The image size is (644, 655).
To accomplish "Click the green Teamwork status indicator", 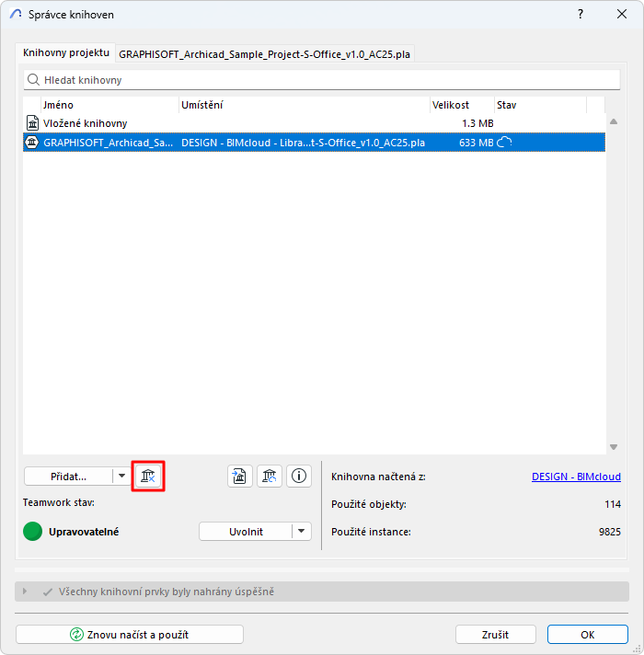I will point(32,532).
